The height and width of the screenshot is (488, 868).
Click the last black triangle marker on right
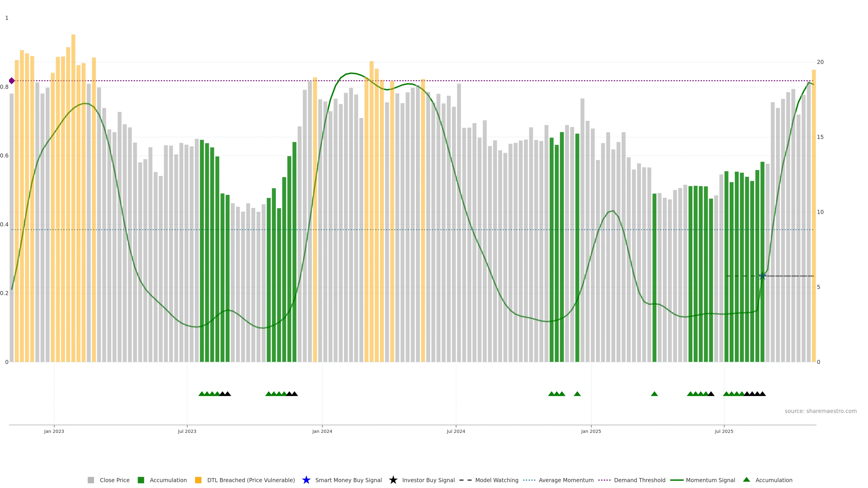(762, 394)
